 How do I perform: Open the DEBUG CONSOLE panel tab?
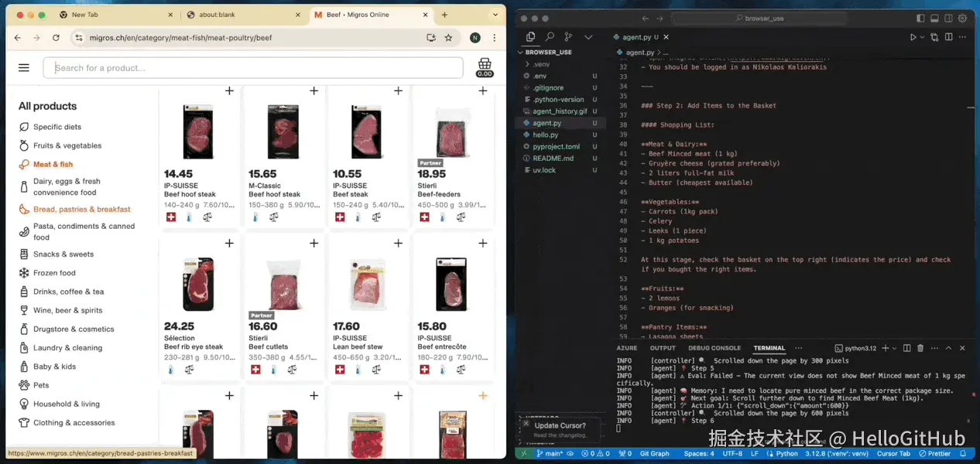coord(714,348)
